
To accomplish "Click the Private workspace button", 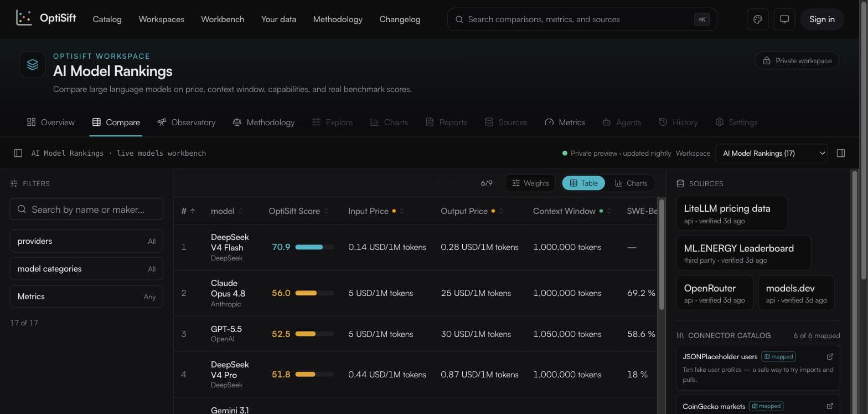I will [797, 60].
